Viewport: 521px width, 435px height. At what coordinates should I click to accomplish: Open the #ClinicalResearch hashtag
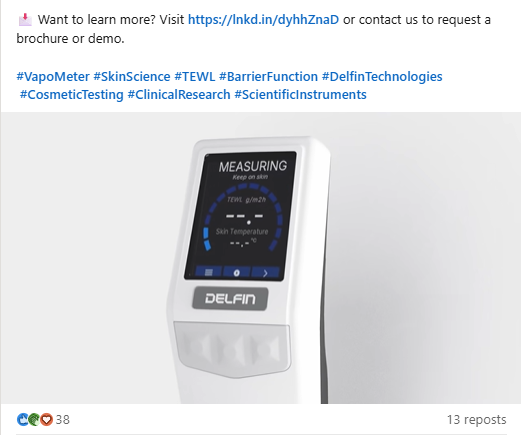(179, 95)
